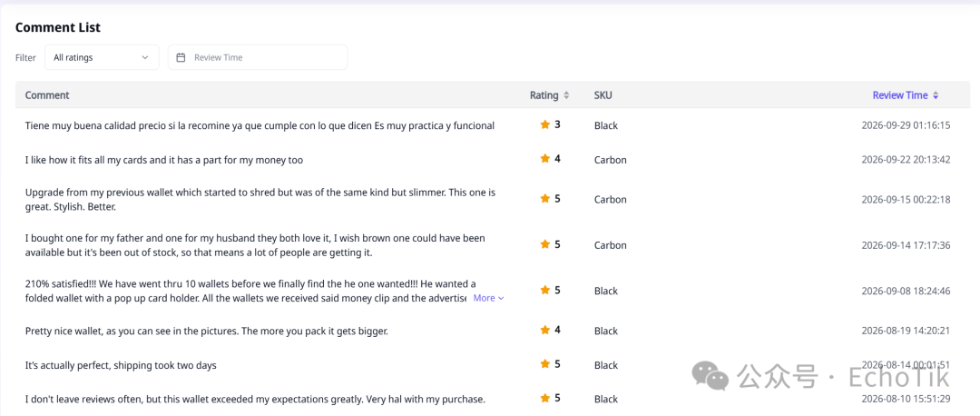
Task: Click the SKU column header
Action: (603, 95)
